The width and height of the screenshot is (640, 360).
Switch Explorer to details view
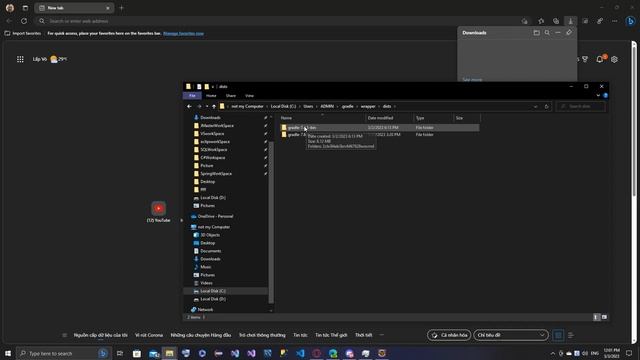pyautogui.click(x=596, y=317)
